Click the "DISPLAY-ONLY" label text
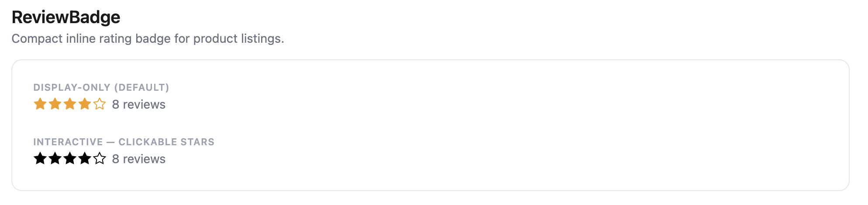 pos(72,88)
